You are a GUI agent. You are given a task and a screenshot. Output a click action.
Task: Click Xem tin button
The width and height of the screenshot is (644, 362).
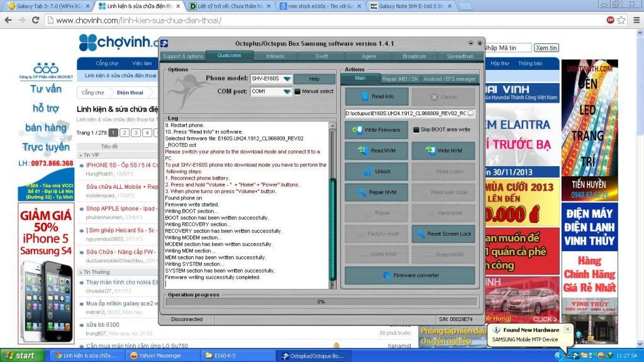[547, 48]
